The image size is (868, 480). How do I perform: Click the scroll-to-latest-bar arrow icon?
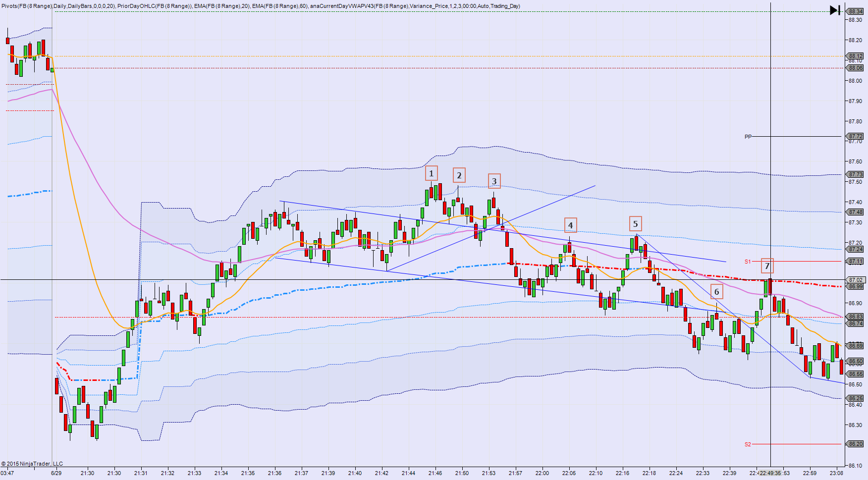coord(835,10)
